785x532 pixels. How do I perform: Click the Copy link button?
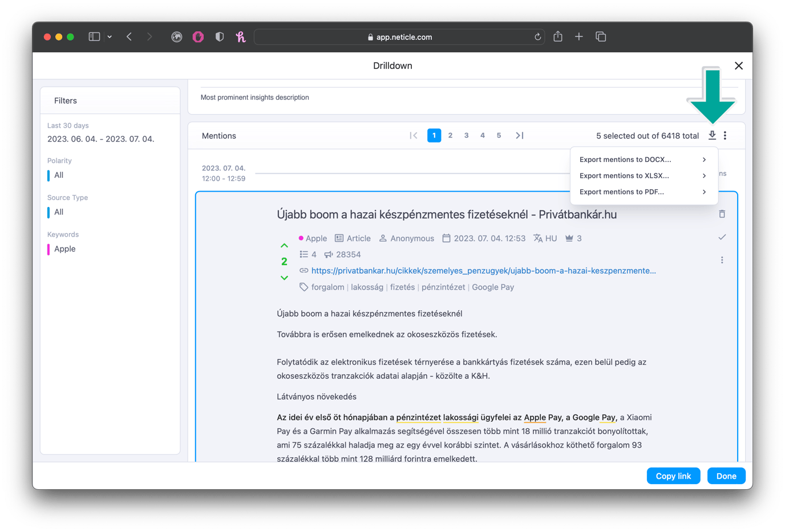point(673,476)
